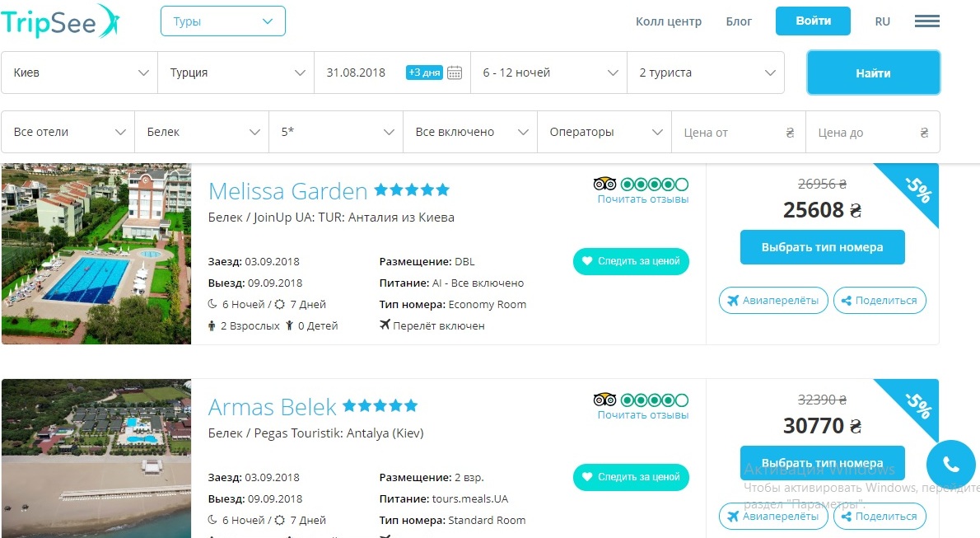The height and width of the screenshot is (538, 980).
Task: Toggle Следить за ценой for Armas Belek
Action: pyautogui.click(x=631, y=477)
